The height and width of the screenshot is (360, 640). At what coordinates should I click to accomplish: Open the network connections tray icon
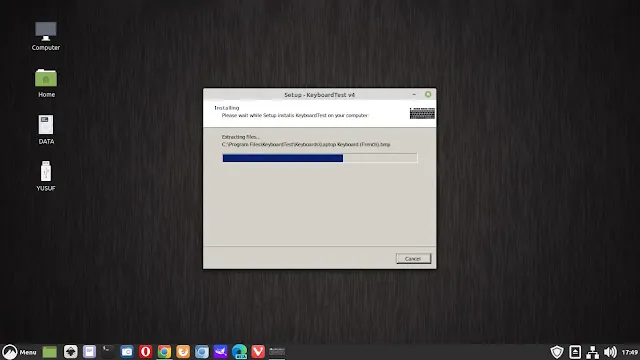[593, 352]
